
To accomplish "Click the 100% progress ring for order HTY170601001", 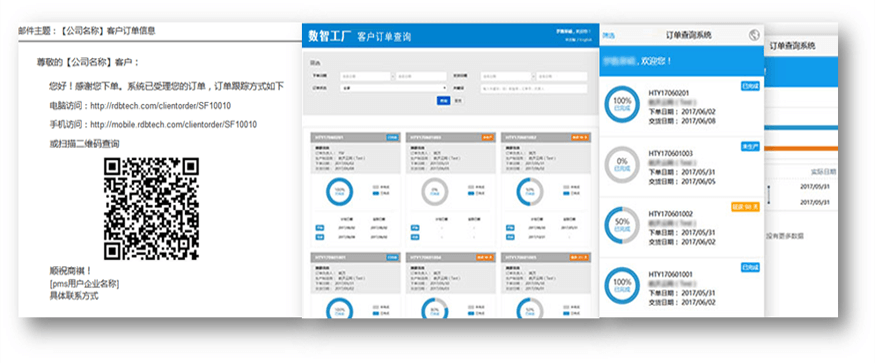I will [x=622, y=285].
